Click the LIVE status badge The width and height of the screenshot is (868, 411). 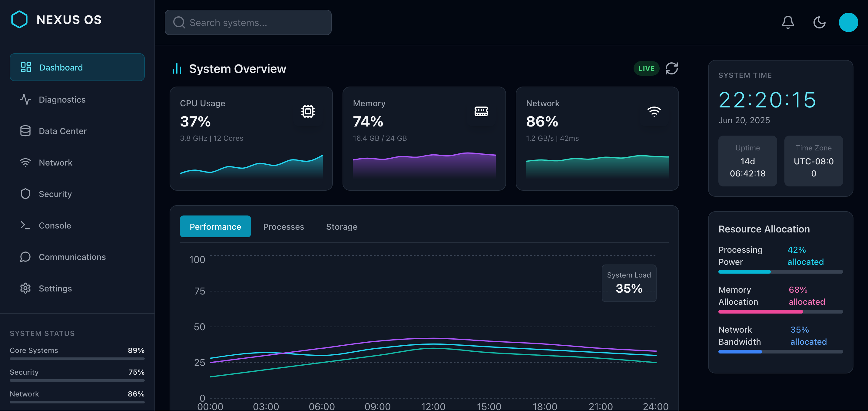click(646, 69)
